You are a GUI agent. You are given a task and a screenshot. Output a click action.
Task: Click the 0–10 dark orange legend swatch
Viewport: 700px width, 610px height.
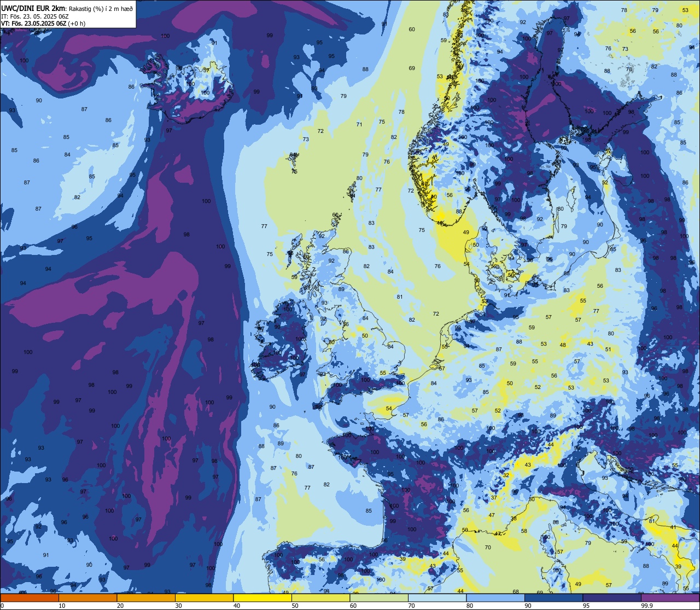(x=30, y=598)
